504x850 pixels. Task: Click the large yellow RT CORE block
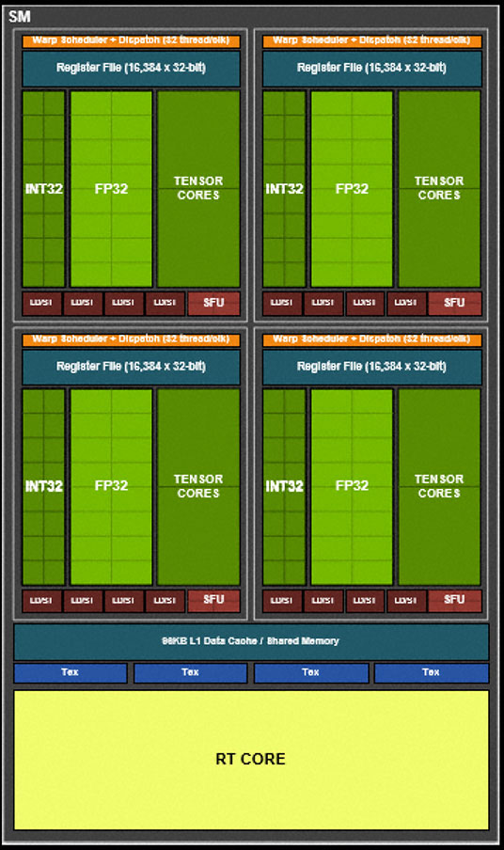coord(251,760)
